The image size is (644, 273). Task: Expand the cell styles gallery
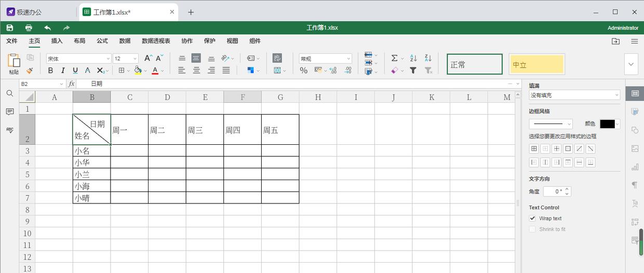coord(632,64)
